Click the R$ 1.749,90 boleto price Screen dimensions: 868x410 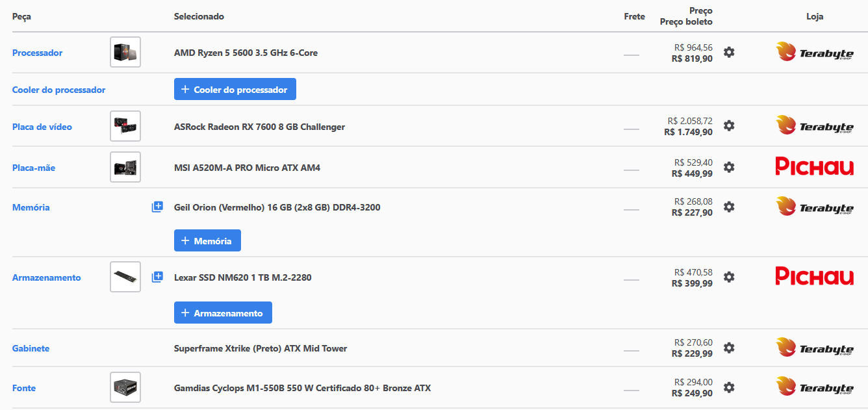click(688, 132)
